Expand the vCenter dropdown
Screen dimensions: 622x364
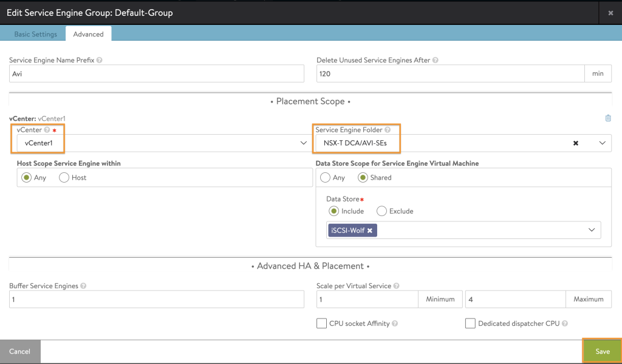304,143
